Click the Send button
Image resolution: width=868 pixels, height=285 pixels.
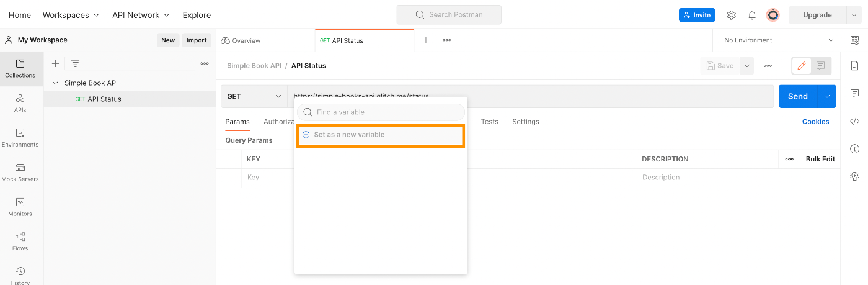[797, 96]
